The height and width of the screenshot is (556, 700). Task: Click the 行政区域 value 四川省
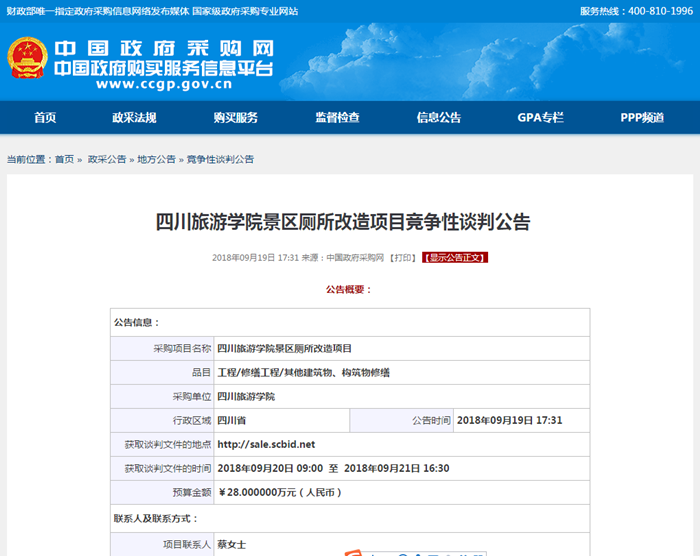(231, 420)
